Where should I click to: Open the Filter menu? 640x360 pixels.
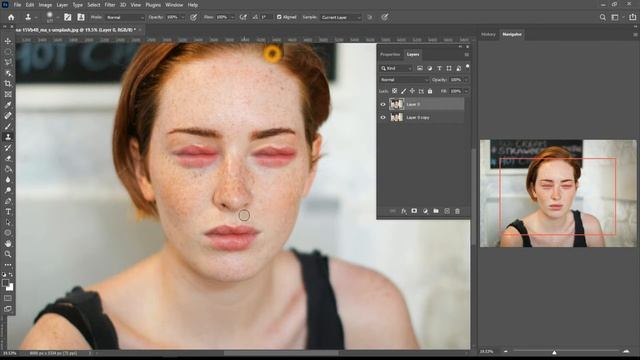pos(110,5)
